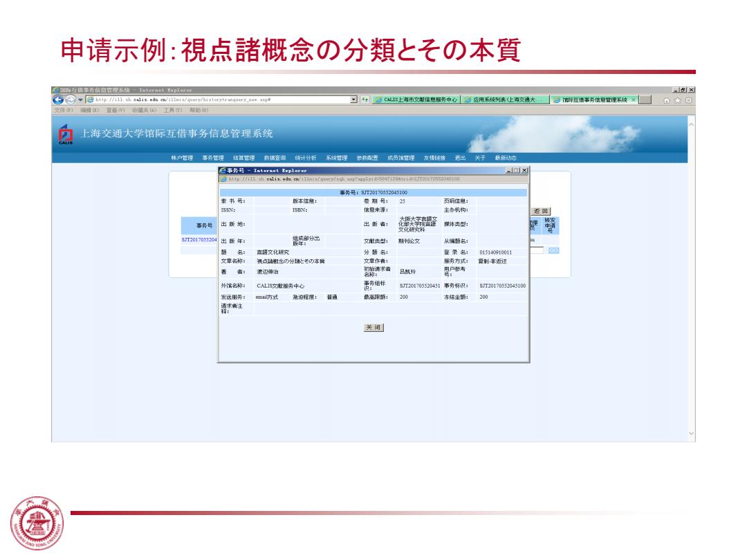
Task: Open the 查看(V) menu
Action: pos(116,110)
